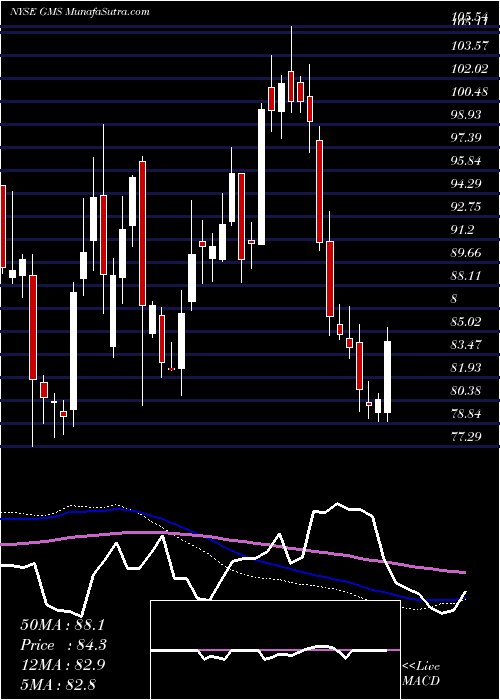Click the 81.93 price axis label

(x=467, y=367)
